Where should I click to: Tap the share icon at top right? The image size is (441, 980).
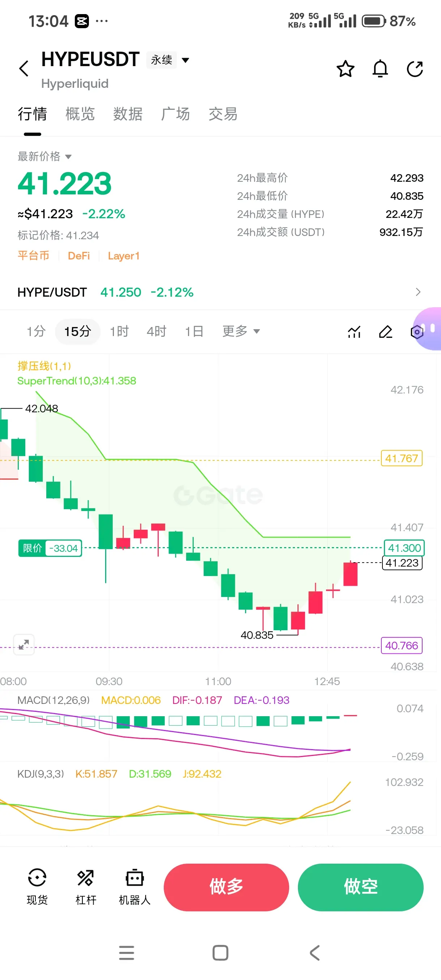tap(415, 69)
